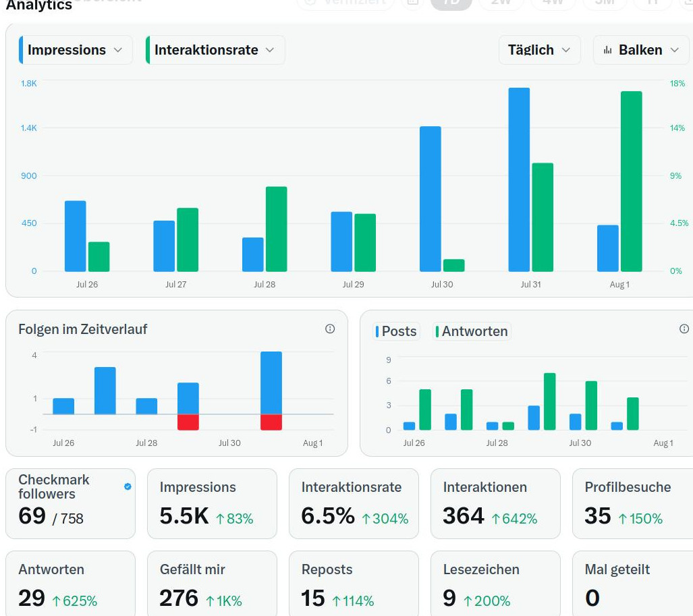Click the '18%' right axis label
Viewport: 693px width, 616px height.
click(x=677, y=84)
